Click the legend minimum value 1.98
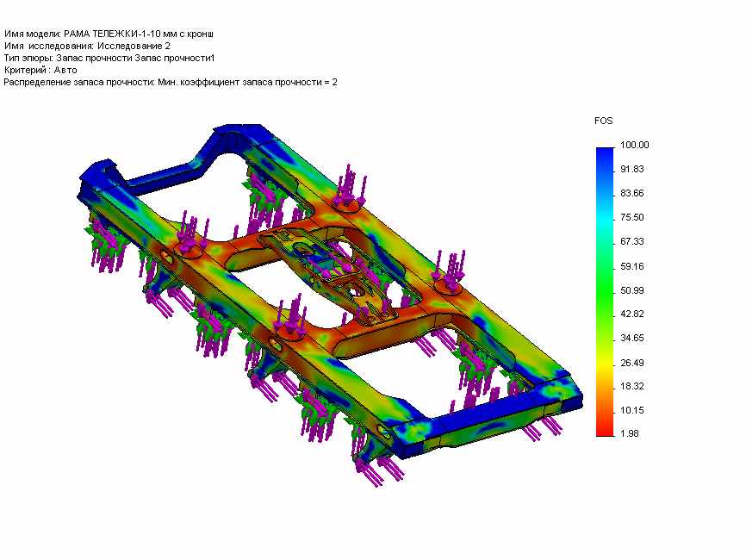746x560 pixels. click(x=630, y=433)
